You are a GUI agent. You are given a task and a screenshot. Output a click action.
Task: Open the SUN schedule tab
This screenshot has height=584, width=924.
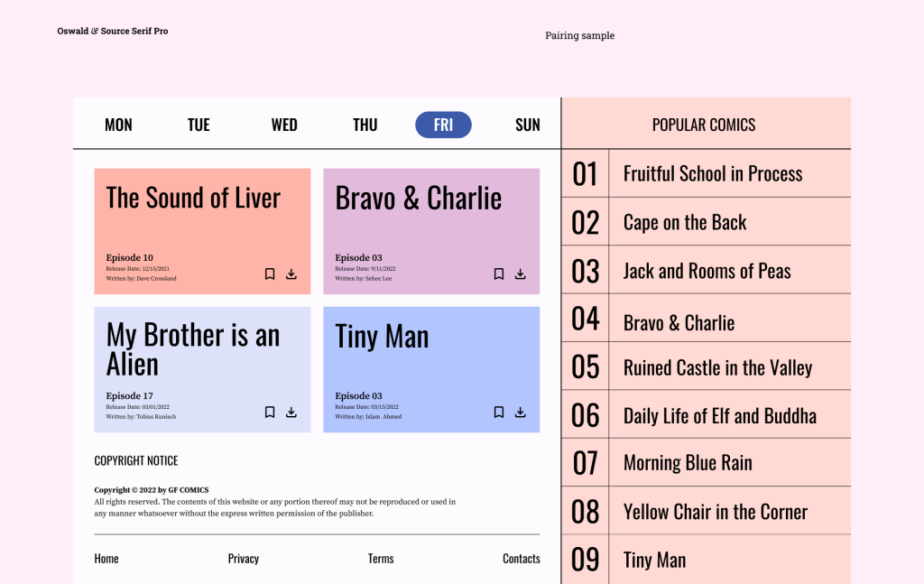coord(528,125)
